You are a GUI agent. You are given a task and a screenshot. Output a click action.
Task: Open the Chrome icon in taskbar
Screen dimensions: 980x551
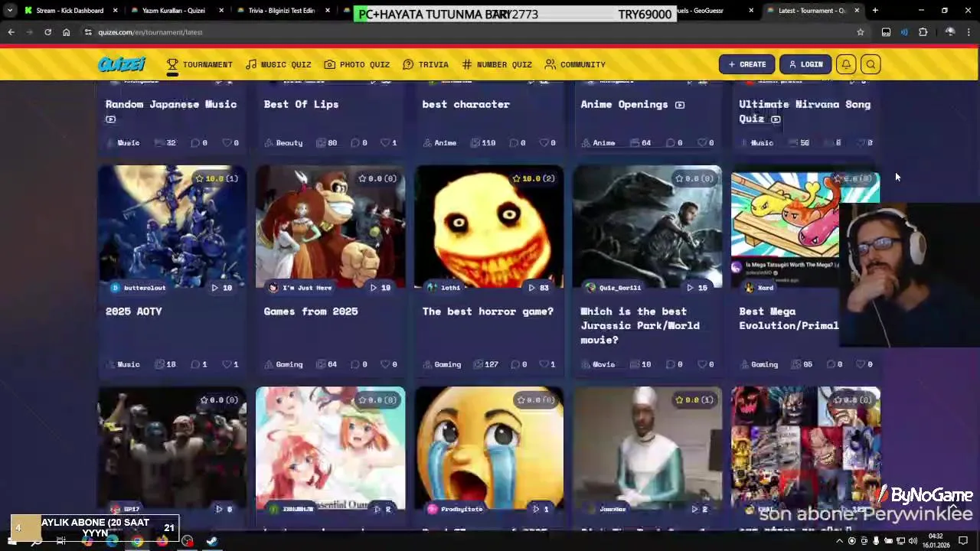(137, 541)
